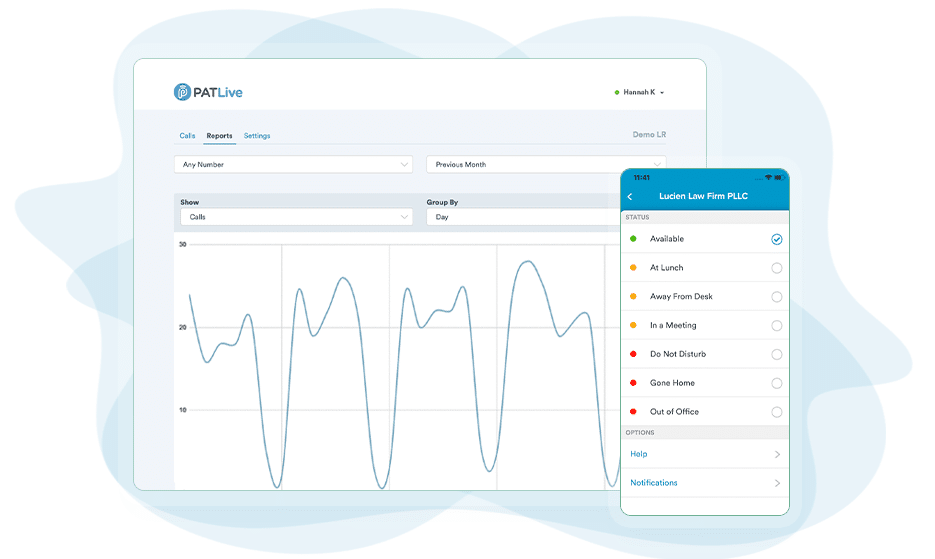Click the Lucien Law Firm PLLC title

(x=703, y=196)
